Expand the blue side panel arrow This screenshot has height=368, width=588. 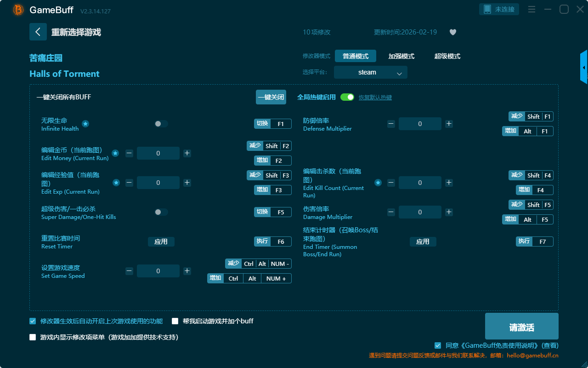click(x=584, y=68)
